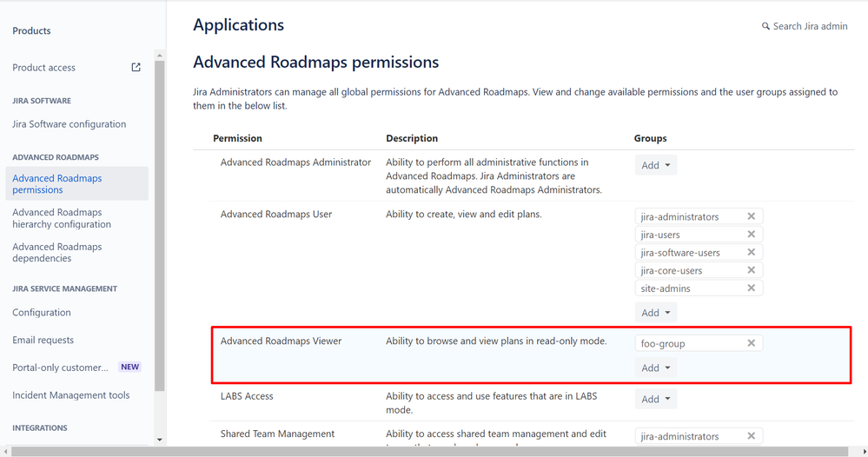Click the sidebar vertical scrollbar thumb
Image resolution: width=868 pixels, height=457 pixels.
point(159,226)
